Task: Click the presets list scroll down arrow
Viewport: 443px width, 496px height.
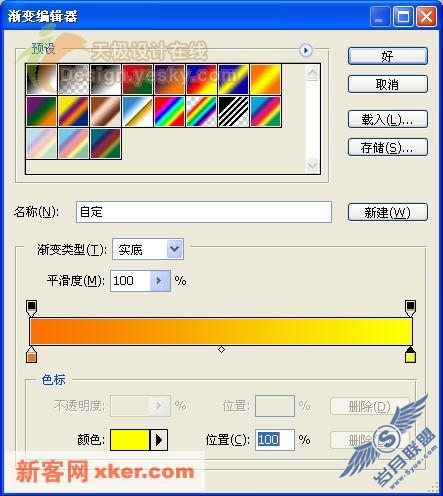Action: 313,165
